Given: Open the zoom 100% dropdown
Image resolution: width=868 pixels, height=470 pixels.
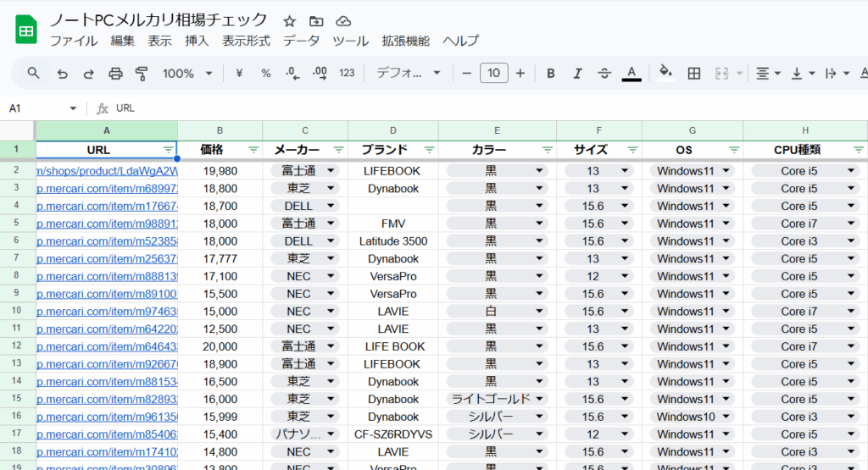Looking at the screenshot, I should tap(187, 73).
